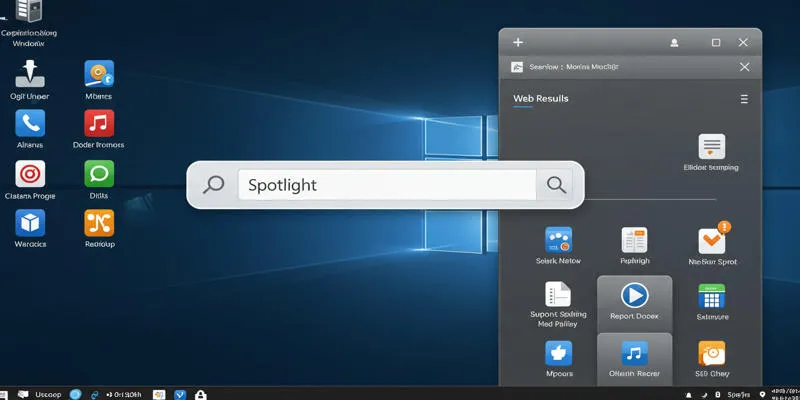Click the location pin in system tray
This screenshot has width=800, height=400.
762,395
